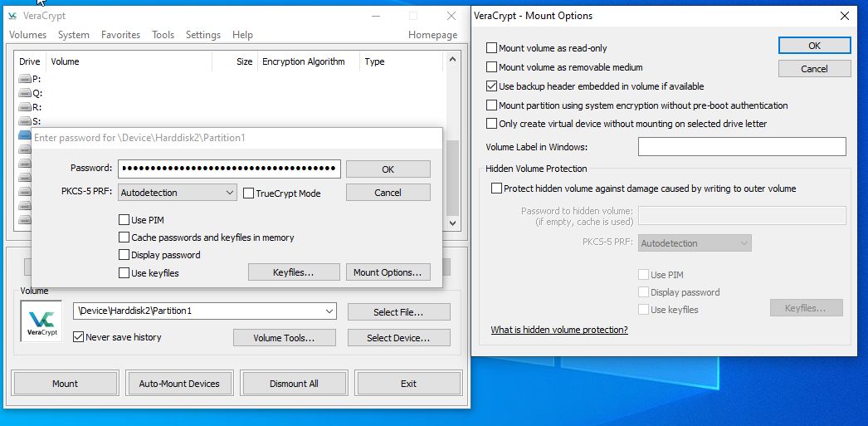868x426 pixels.
Task: Open Volume Tools... button
Action: [x=285, y=337]
